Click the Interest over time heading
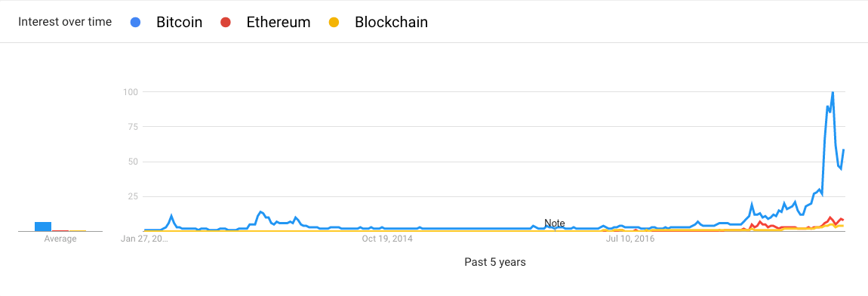The width and height of the screenshot is (868, 296). (x=65, y=22)
